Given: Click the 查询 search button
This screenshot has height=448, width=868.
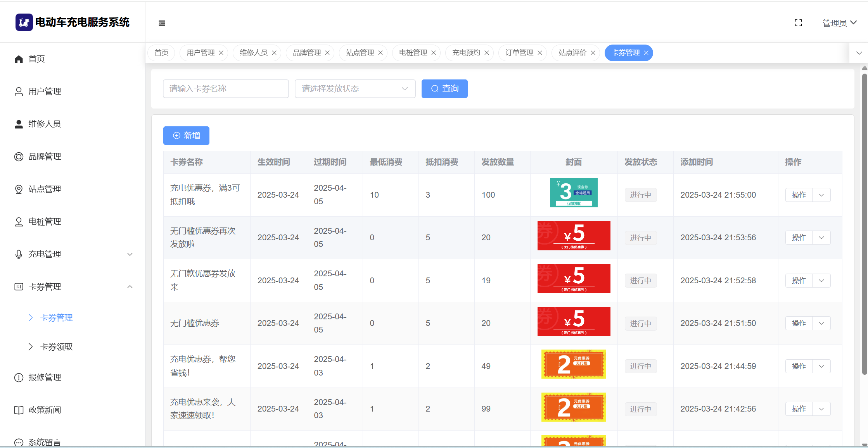Looking at the screenshot, I should coord(444,89).
